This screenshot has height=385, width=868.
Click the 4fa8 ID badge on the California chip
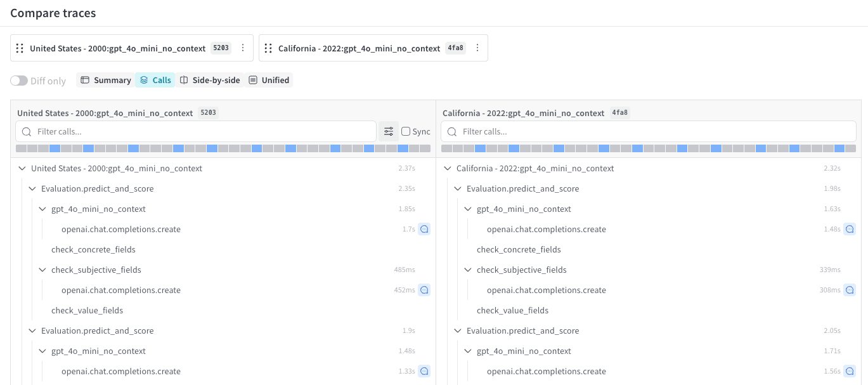pos(455,48)
